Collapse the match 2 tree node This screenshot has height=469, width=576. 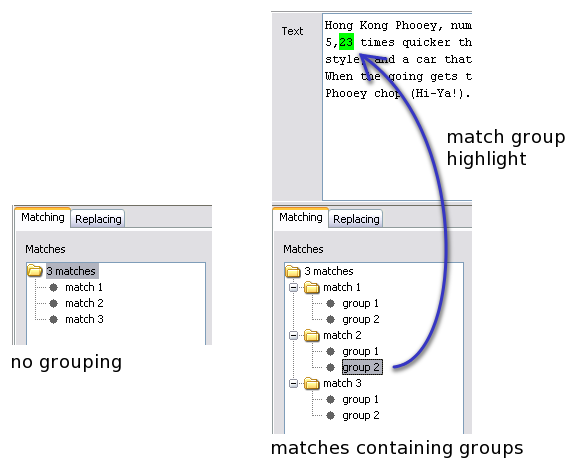point(293,335)
